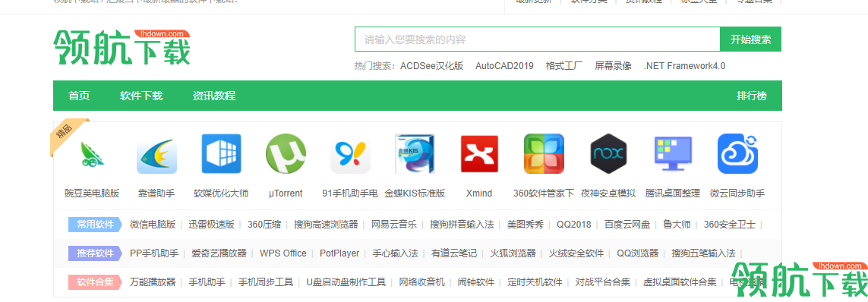Go to 首页 in navigation bar
Screen dimensions: 868x302
coord(79,96)
